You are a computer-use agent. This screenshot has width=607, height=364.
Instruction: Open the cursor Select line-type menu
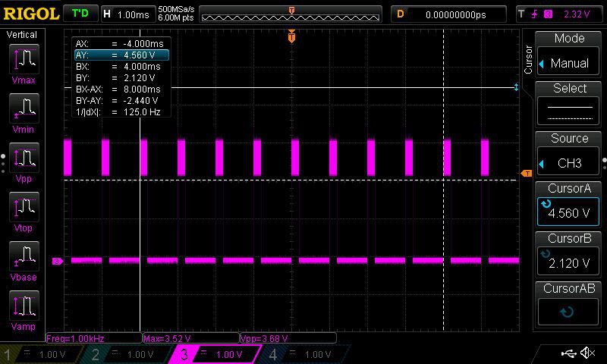[569, 105]
